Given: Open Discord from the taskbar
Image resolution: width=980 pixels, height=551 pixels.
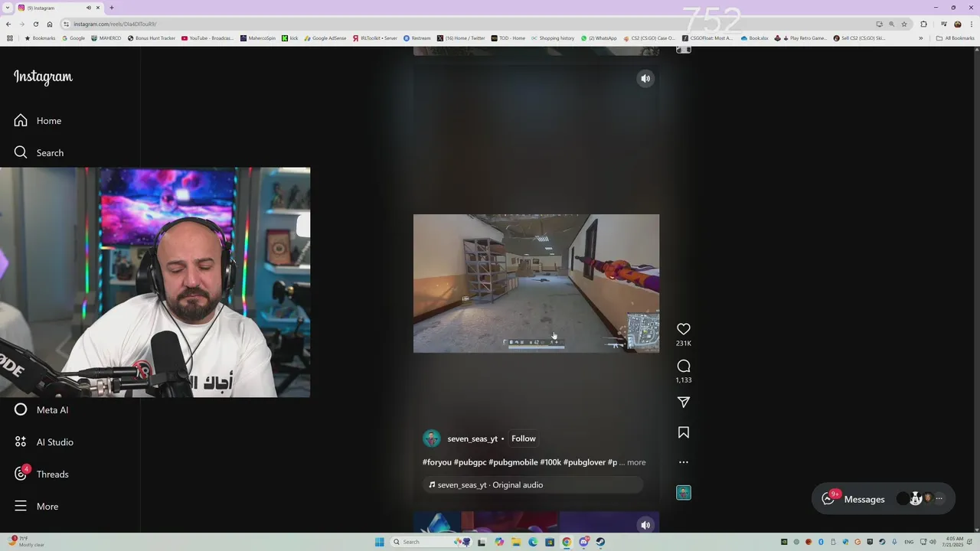Looking at the screenshot, I should point(583,542).
